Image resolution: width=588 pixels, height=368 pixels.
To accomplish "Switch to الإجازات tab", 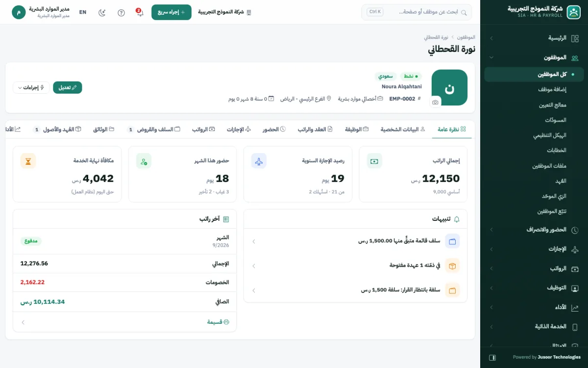I will [239, 130].
